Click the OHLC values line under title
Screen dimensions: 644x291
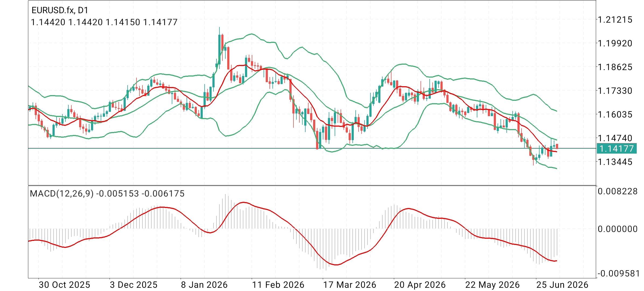(x=104, y=22)
